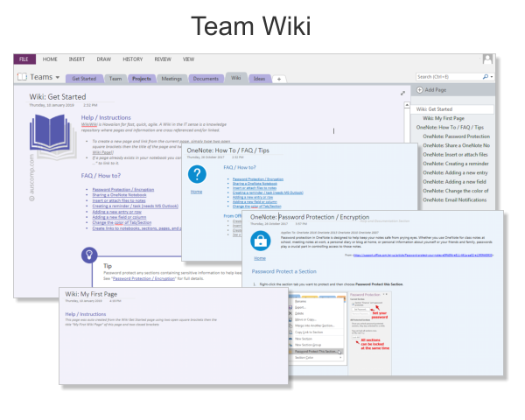Switch to the DRAW ribbon tab
This screenshot has height=420, width=525.
coord(104,59)
